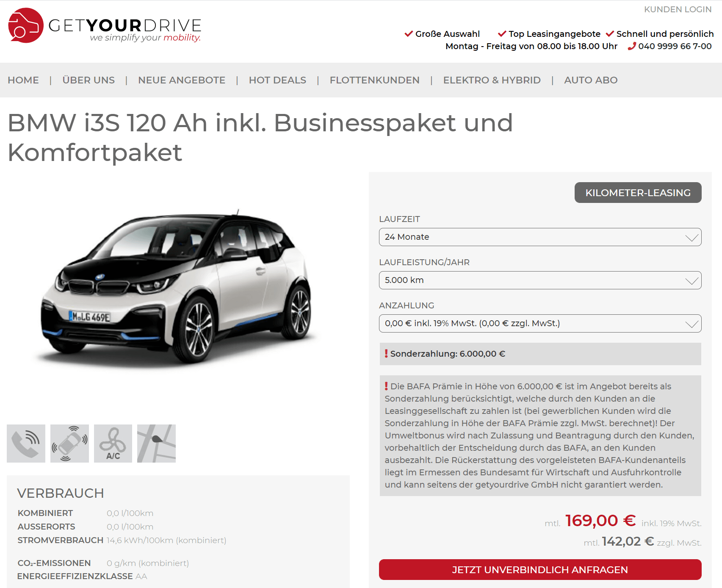Click the checkmark next to Große Auswahl
The height and width of the screenshot is (588, 722).
click(409, 34)
